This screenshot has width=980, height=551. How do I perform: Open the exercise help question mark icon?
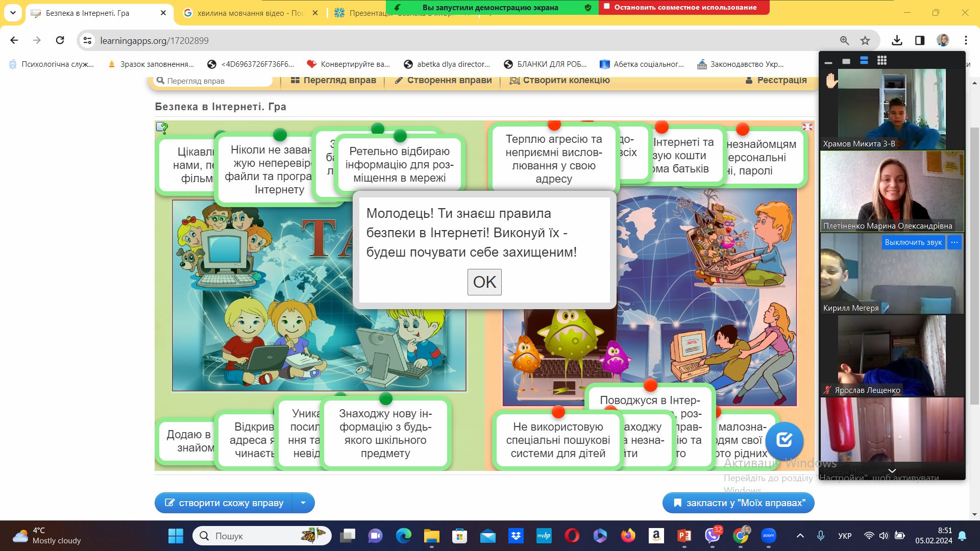pos(162,128)
